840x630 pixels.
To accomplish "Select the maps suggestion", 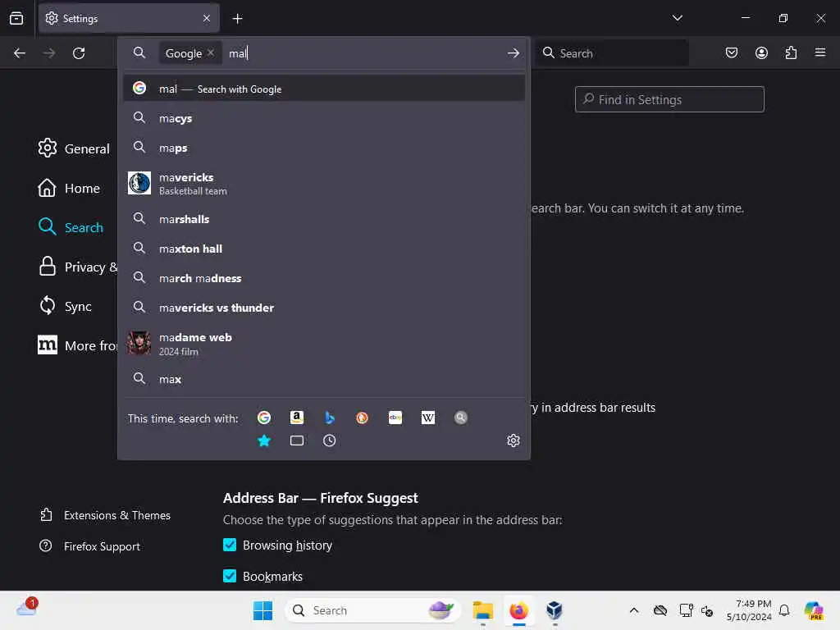I will pyautogui.click(x=324, y=148).
